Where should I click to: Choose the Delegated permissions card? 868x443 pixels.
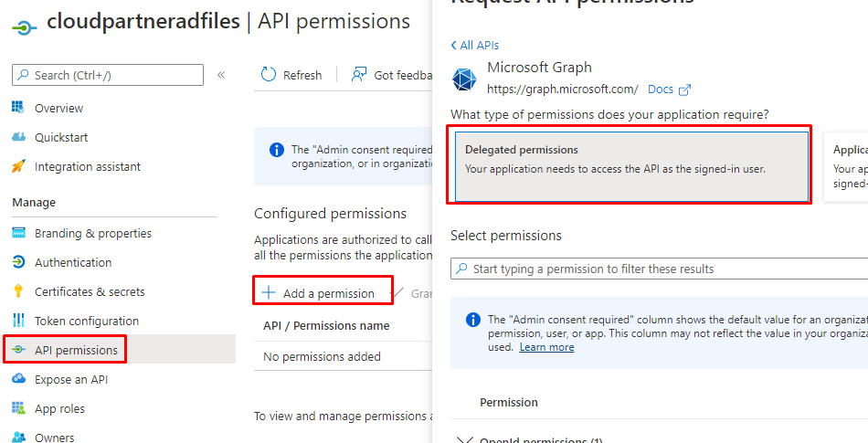pos(631,165)
